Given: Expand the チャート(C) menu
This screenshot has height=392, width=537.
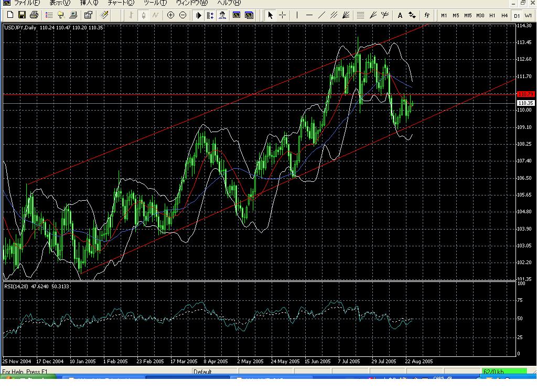Looking at the screenshot, I should tap(121, 3).
